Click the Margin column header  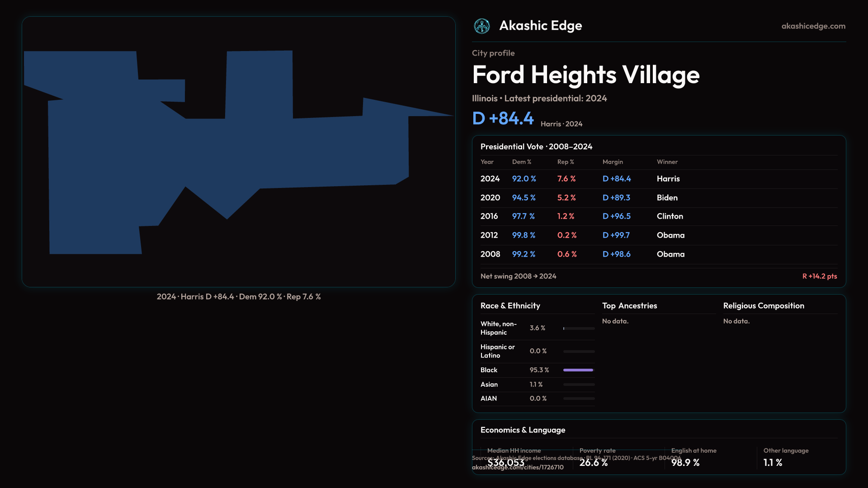612,162
